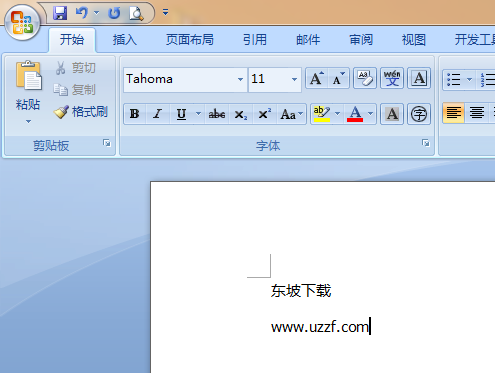Viewport: 495px width, 373px height.
Task: Clear formatting with the eraser icon
Action: pyautogui.click(x=365, y=79)
